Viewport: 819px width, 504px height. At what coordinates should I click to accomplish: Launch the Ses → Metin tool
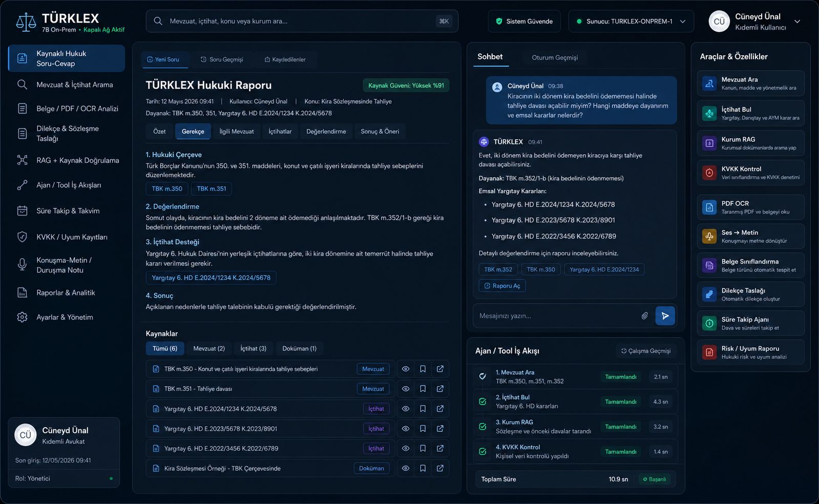click(750, 236)
